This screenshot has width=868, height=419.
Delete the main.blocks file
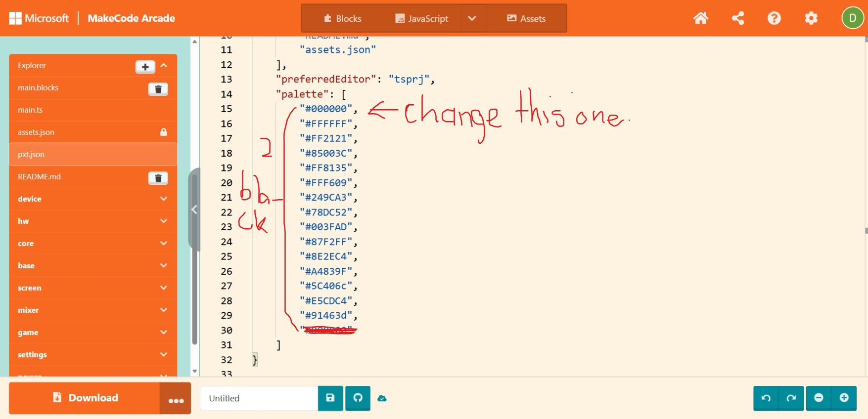[158, 89]
